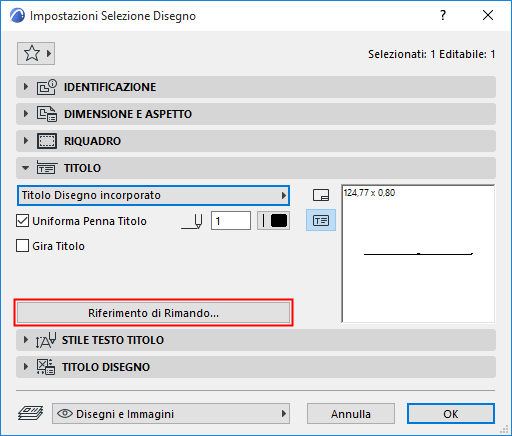Click the Selezionati: 1 Editabile: 1 text
Screen dimensions: 512x436
pyautogui.click(x=431, y=54)
